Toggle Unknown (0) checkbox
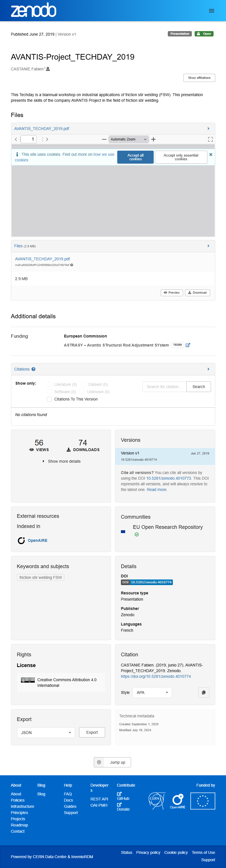The image size is (226, 868). (82, 391)
